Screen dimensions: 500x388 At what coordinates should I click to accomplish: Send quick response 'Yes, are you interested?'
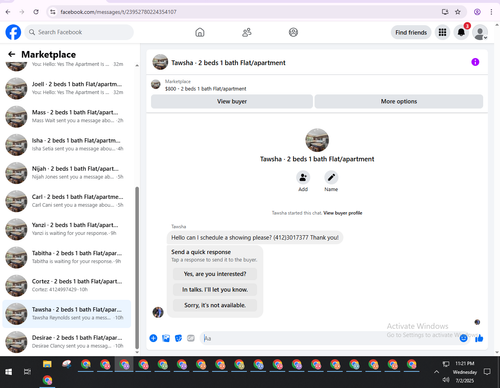point(215,274)
